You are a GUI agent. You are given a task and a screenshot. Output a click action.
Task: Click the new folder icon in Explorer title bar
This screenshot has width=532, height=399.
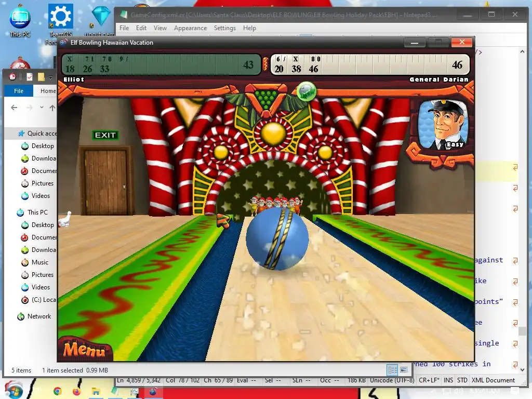click(x=41, y=77)
